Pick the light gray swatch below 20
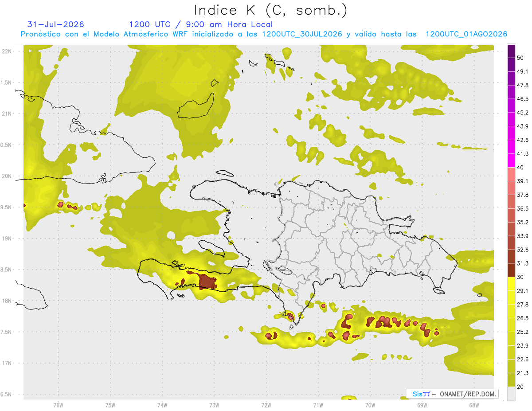 point(511,393)
